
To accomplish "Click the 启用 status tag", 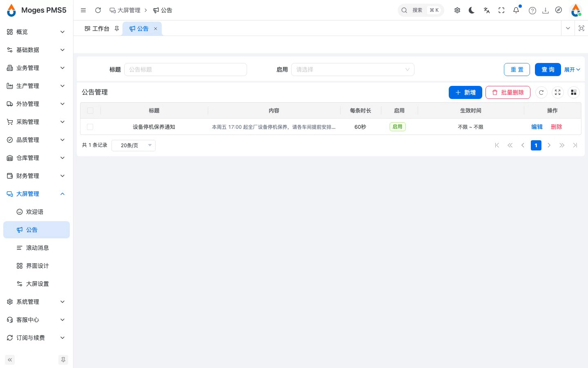I will 398,127.
